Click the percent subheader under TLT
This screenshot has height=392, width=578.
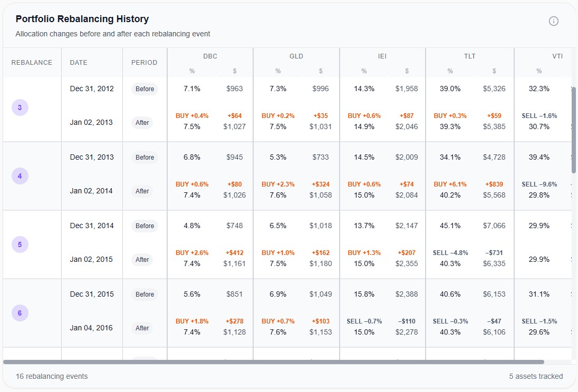[450, 70]
